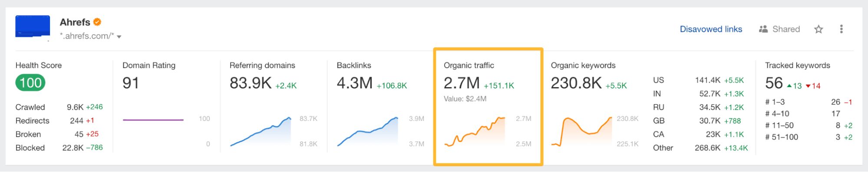Click the green up-arrow 13 indicator
Screen dimensions: 868x172
coord(795,86)
